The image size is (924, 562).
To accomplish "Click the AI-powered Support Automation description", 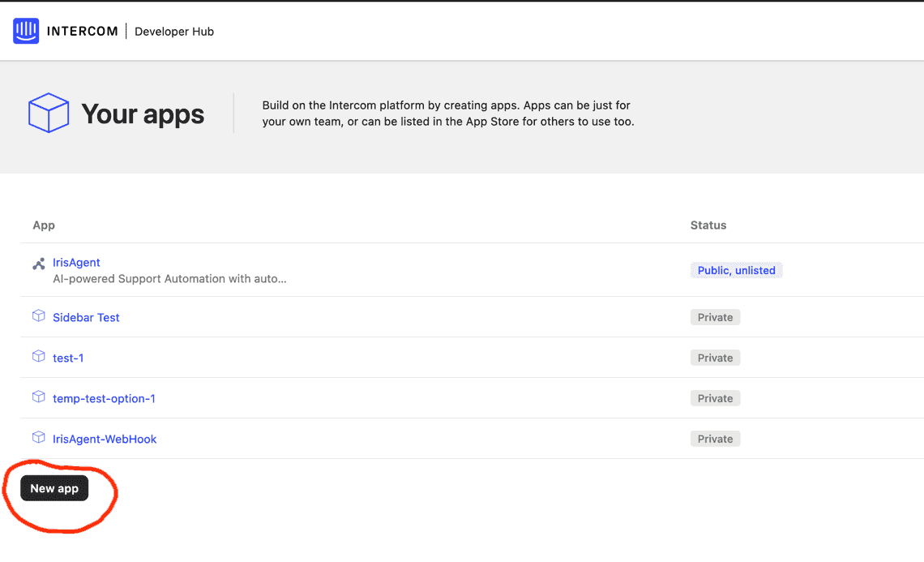I will (169, 279).
